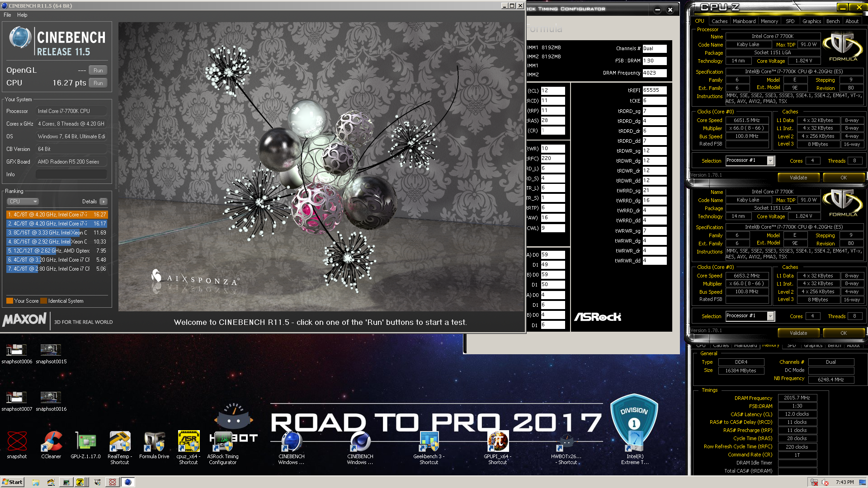Click Validate in the top CPU-Z window
This screenshot has height=488, width=868.
798,178
